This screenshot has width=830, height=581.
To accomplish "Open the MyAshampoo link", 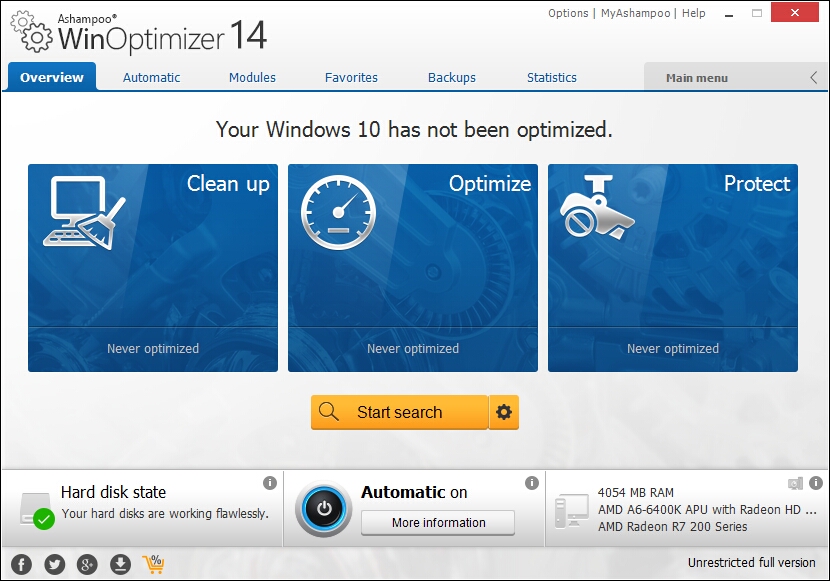I will click(x=635, y=13).
